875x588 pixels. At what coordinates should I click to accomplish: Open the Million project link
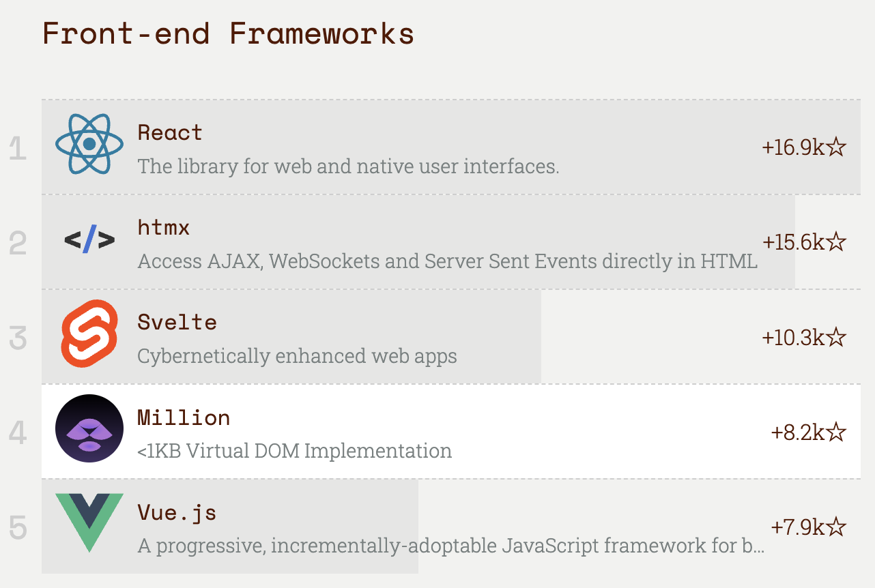pyautogui.click(x=184, y=417)
